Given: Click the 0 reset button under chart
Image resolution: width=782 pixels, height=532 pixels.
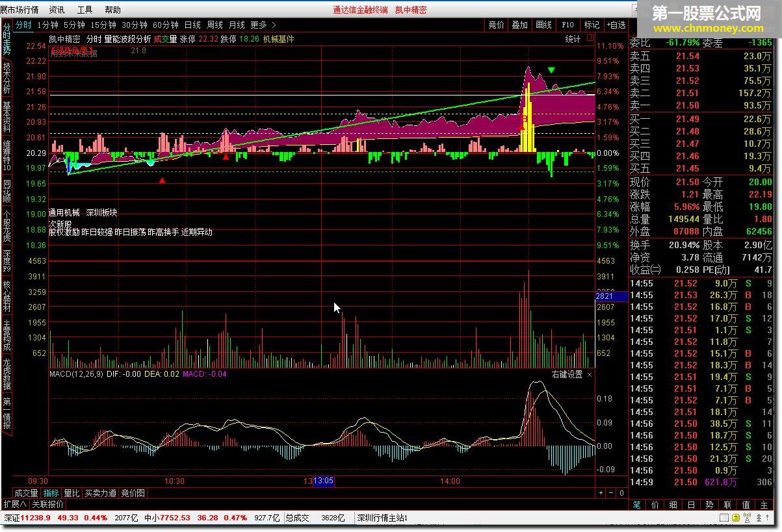Looking at the screenshot, I should tap(621, 493).
